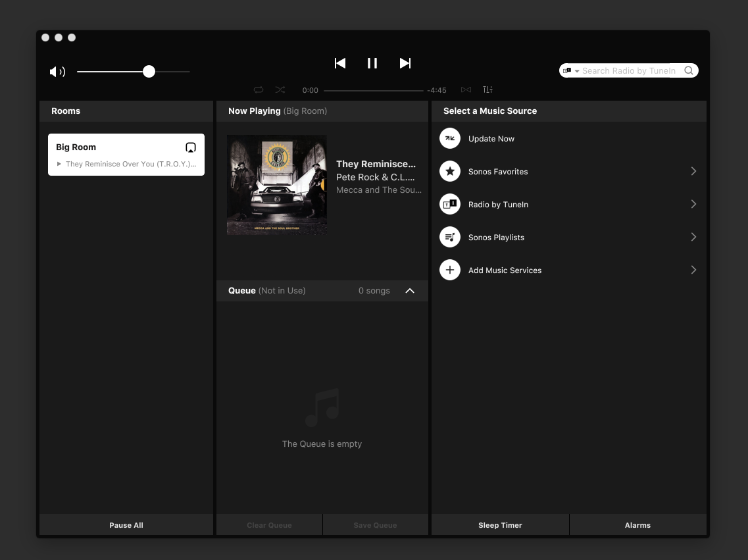The width and height of the screenshot is (748, 560).
Task: Open the EQ settings icon
Action: pos(487,89)
